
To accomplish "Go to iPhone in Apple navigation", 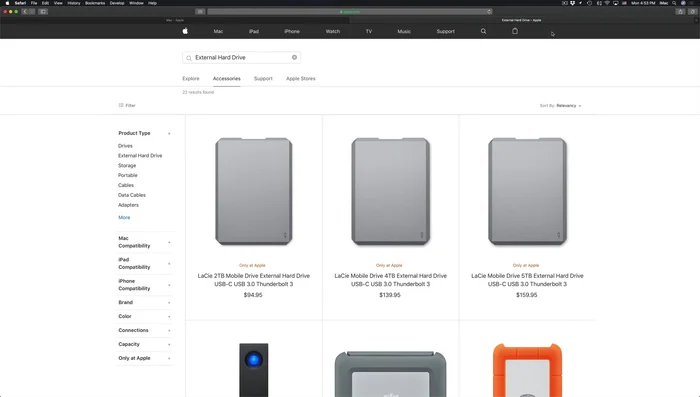I will pos(292,31).
